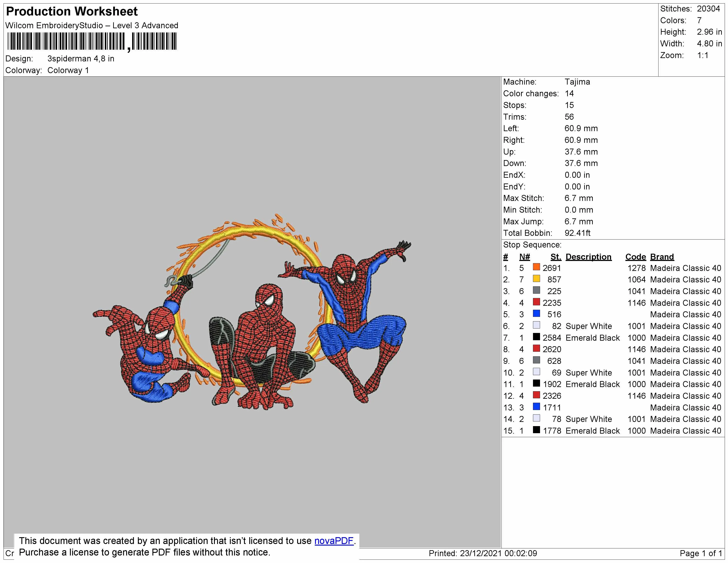Click the Total Bobbin value "92.41ft"

(x=577, y=233)
